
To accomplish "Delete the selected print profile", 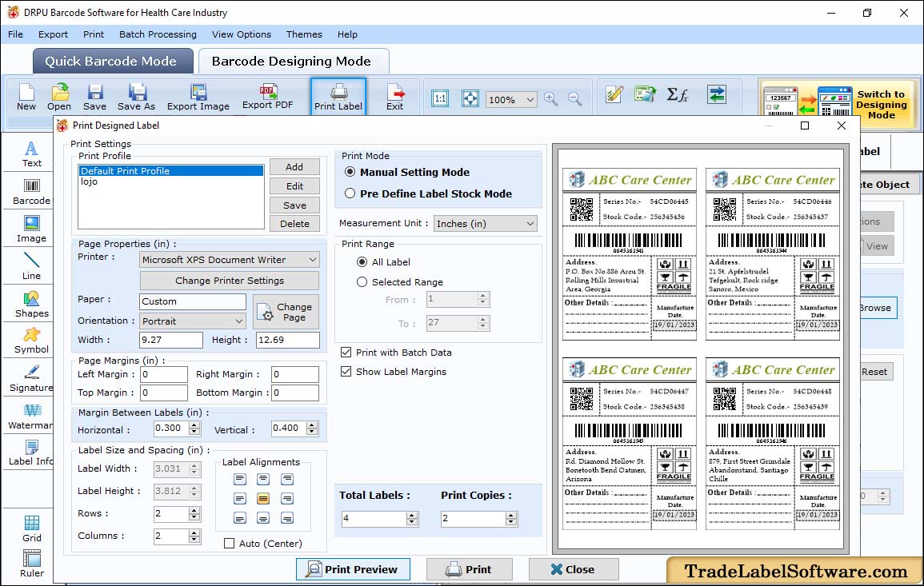I will point(294,224).
